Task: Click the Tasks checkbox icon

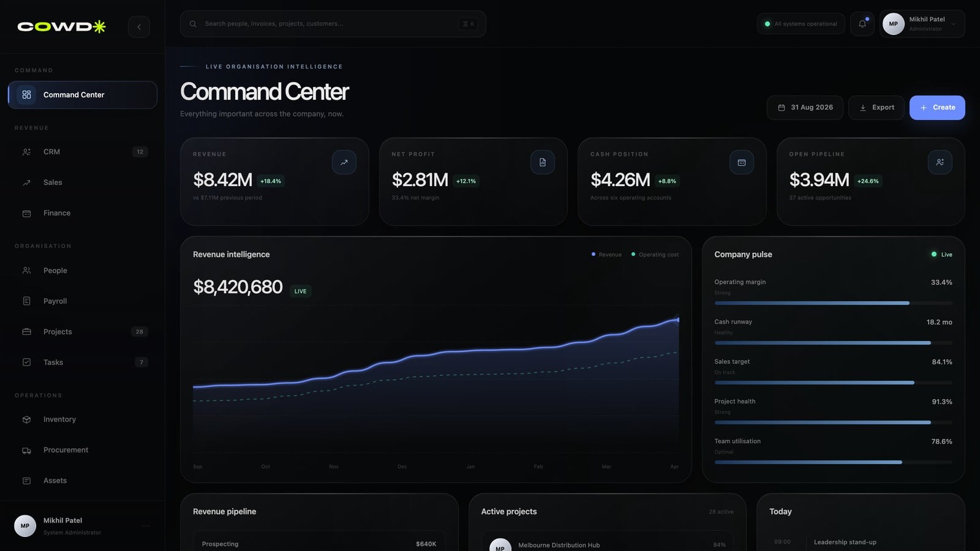Action: 26,362
